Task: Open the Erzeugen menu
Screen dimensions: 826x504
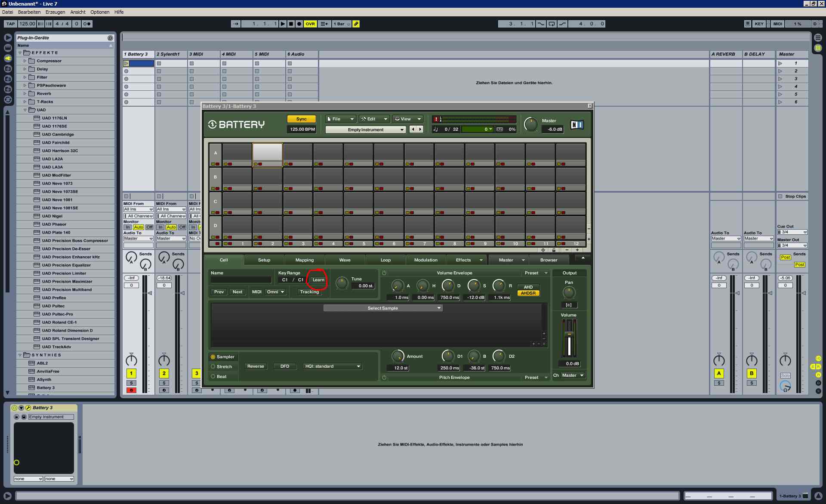Action: 55,12
